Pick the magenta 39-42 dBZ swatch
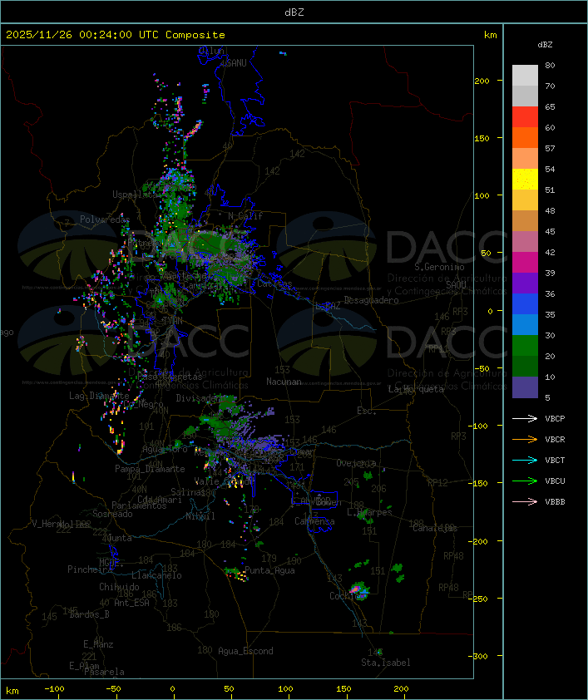 [525, 263]
